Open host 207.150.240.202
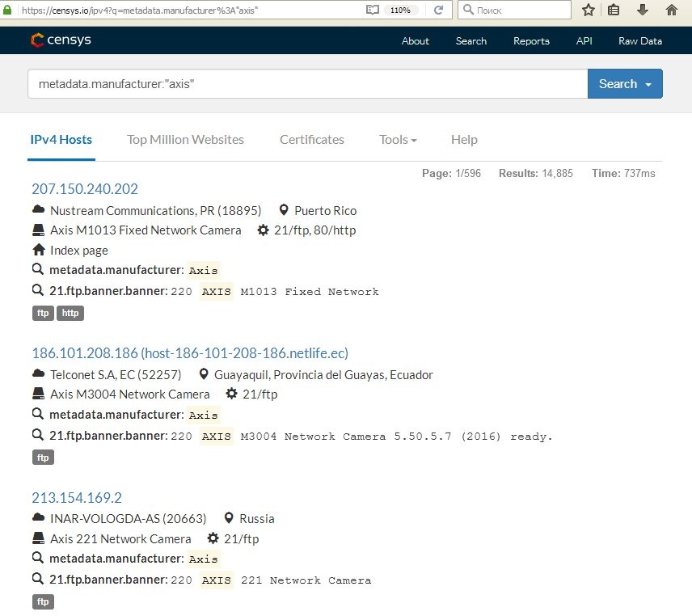This screenshot has width=692, height=616. click(85, 189)
